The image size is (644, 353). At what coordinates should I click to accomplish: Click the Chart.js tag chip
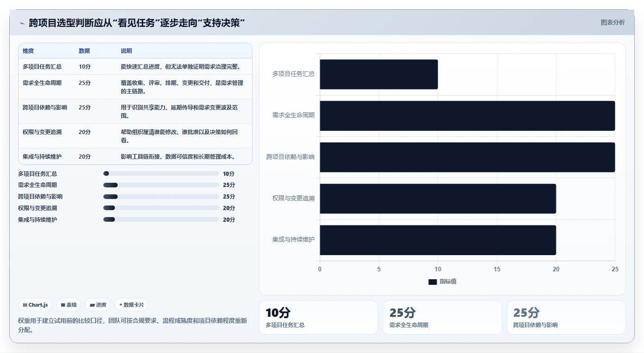pos(35,305)
